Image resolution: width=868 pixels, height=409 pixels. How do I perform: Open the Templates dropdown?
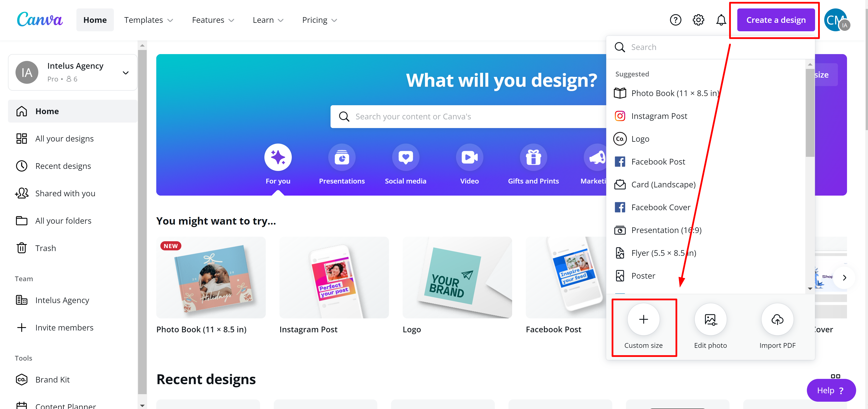pos(149,20)
